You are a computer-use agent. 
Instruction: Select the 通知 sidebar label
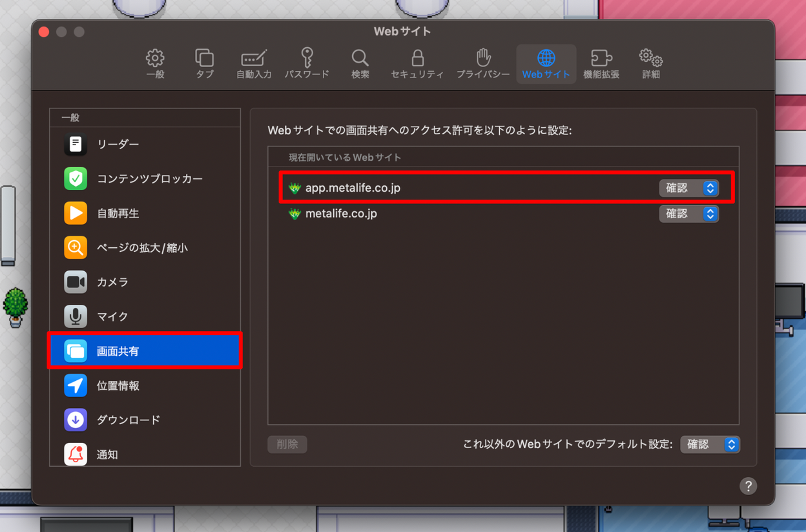pyautogui.click(x=107, y=455)
